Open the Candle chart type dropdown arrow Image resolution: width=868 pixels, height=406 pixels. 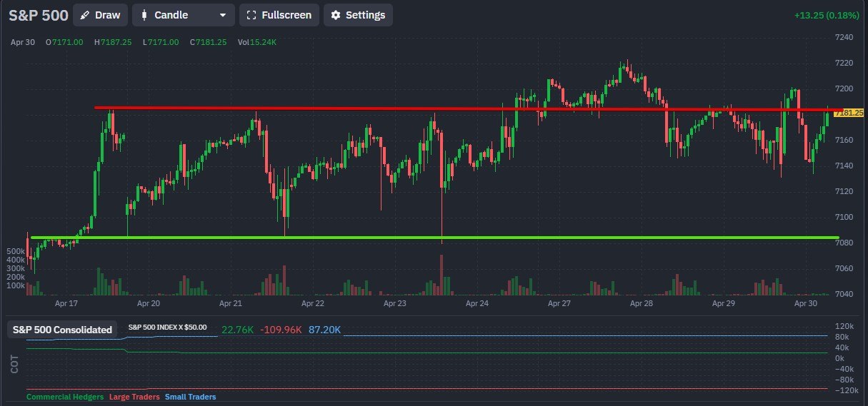pyautogui.click(x=223, y=15)
